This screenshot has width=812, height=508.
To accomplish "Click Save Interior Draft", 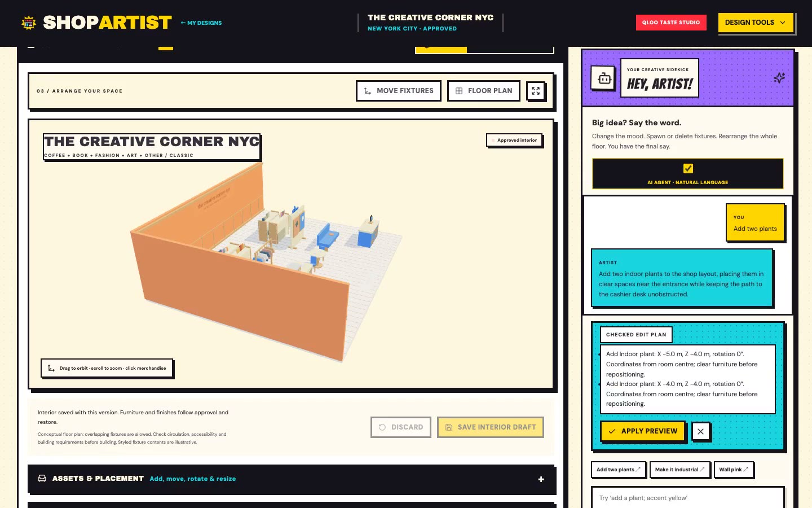I will (491, 427).
